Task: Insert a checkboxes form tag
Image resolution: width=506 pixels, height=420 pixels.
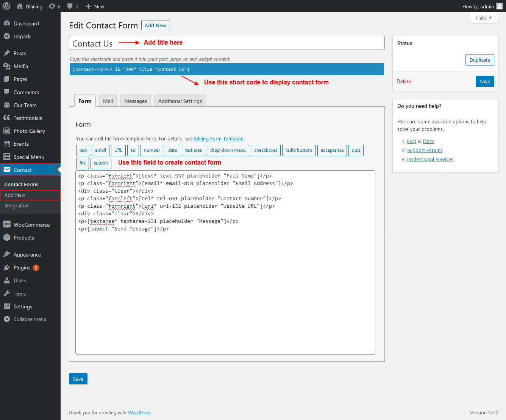Action: pos(265,150)
